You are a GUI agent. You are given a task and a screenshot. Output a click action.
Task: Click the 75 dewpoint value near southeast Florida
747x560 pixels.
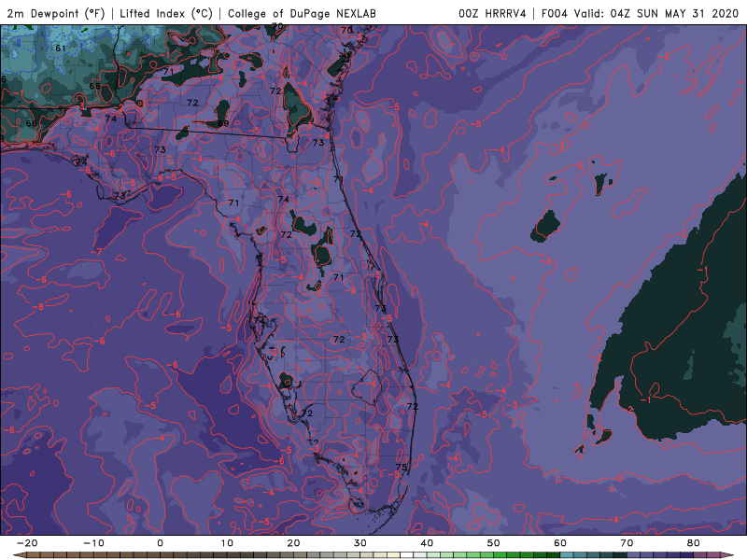tap(402, 467)
